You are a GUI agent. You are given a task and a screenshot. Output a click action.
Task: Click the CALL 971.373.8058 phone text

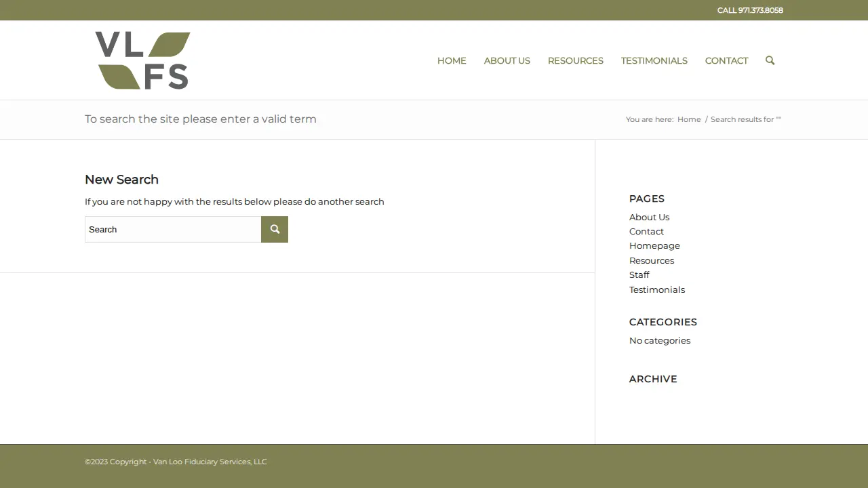click(750, 10)
